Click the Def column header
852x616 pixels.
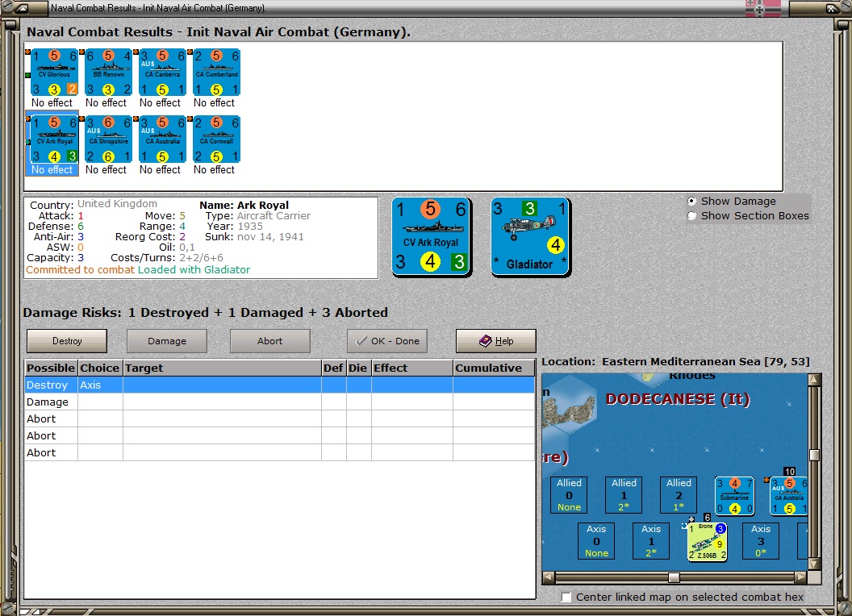334,368
